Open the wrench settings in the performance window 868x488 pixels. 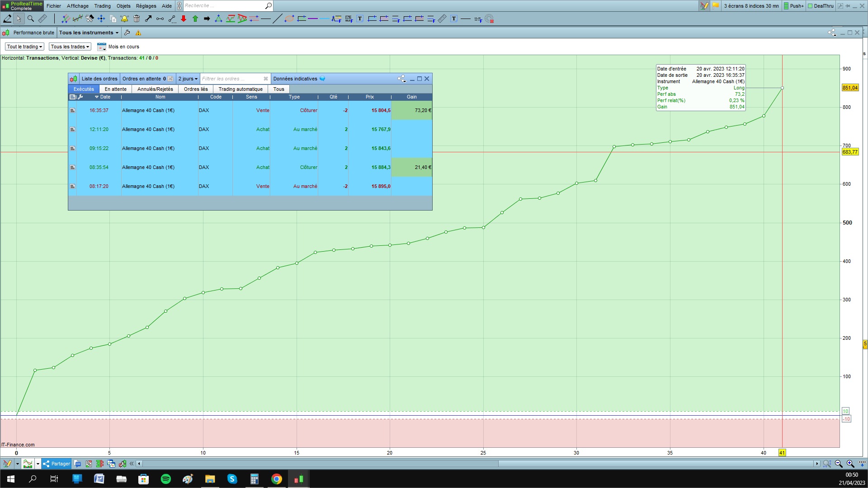[x=127, y=33]
